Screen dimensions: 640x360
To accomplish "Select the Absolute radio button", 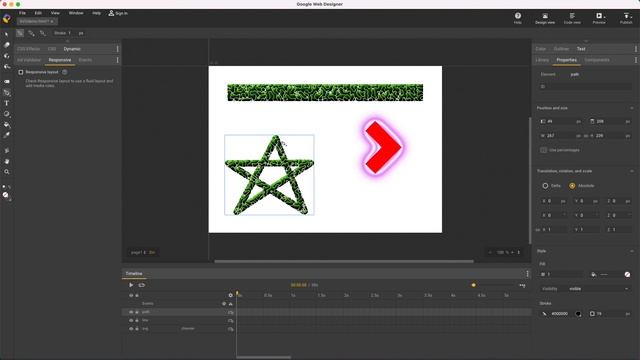I will [572, 186].
